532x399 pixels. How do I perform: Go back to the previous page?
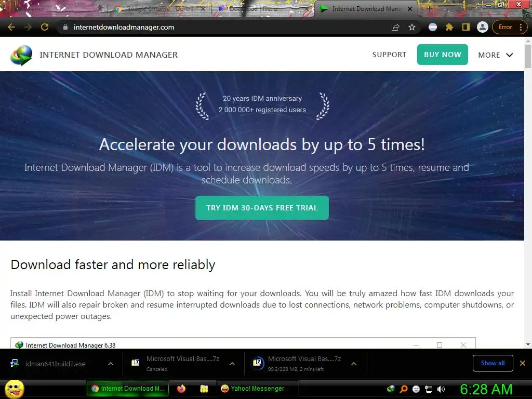point(11,27)
